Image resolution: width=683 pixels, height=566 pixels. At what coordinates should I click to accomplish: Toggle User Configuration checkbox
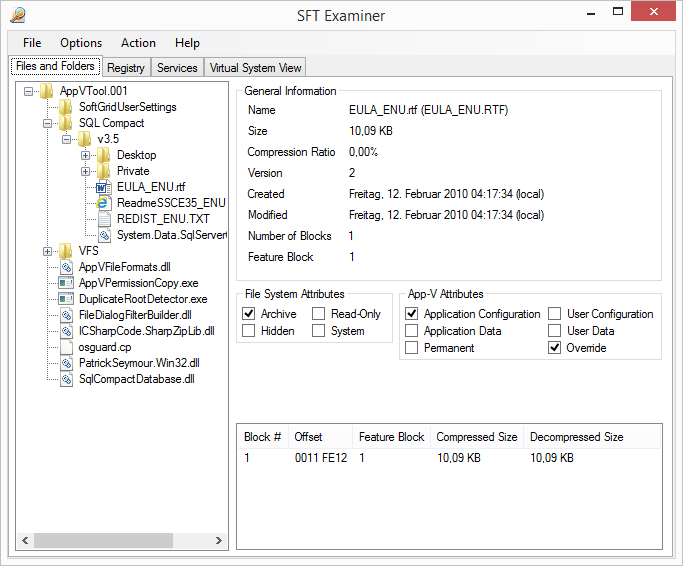point(555,314)
